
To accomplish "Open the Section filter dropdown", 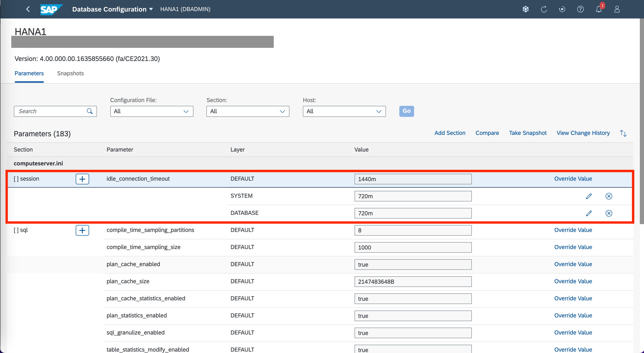I will (247, 111).
